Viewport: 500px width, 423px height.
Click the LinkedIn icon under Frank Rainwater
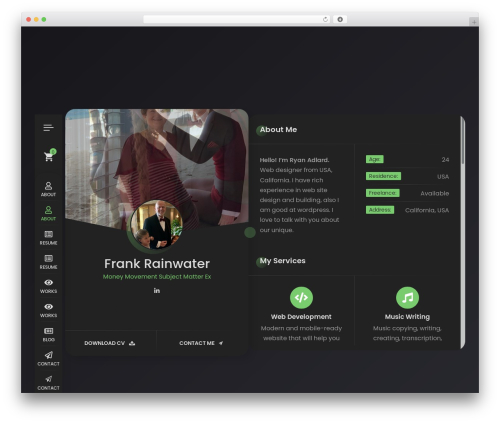pyautogui.click(x=157, y=291)
